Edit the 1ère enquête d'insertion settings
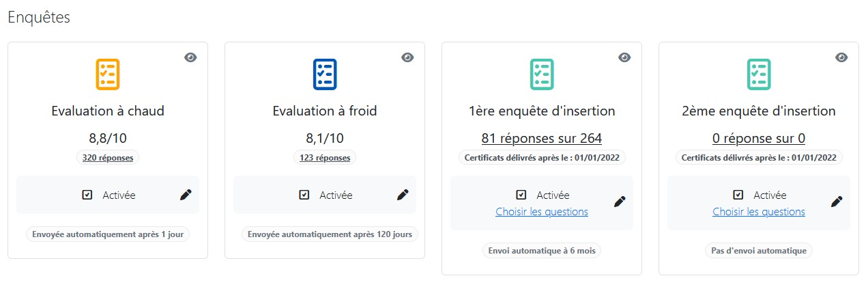This screenshot has width=868, height=287. pyautogui.click(x=620, y=202)
